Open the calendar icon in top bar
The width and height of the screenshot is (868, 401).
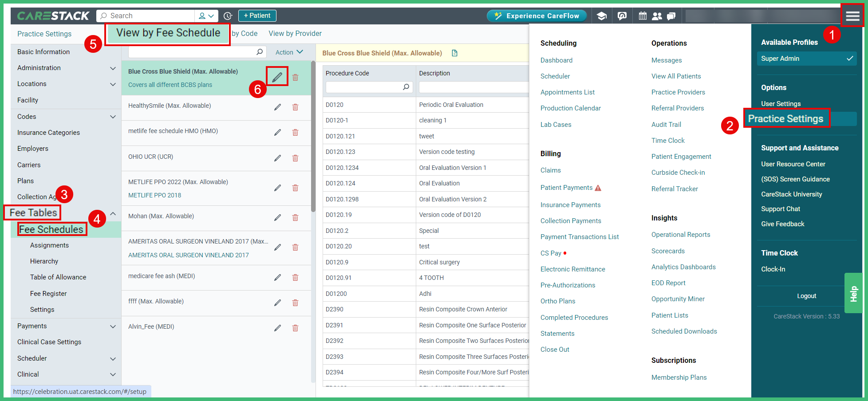coord(643,16)
